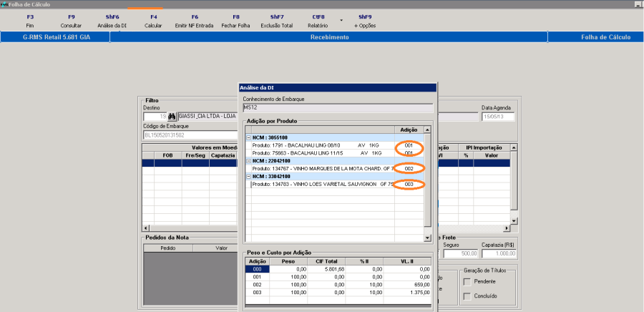Click F6 Emitir NF Entrada
The width and height of the screenshot is (644, 312).
click(194, 21)
